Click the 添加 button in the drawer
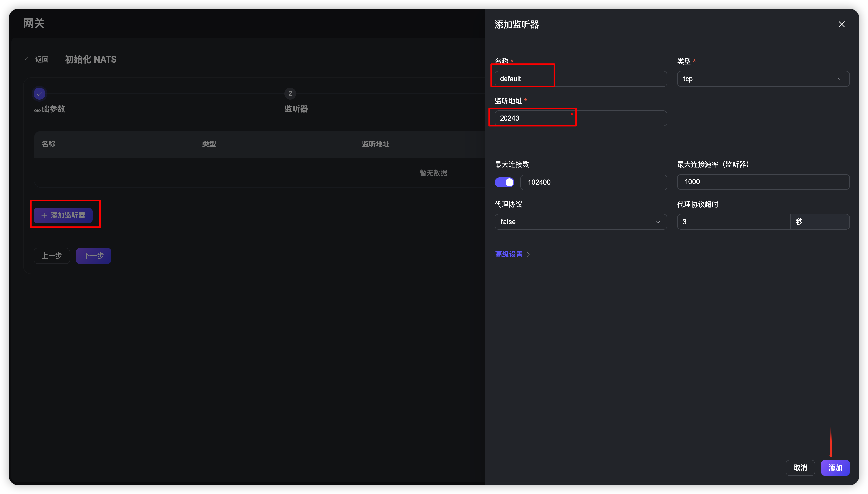868x494 pixels. 835,468
